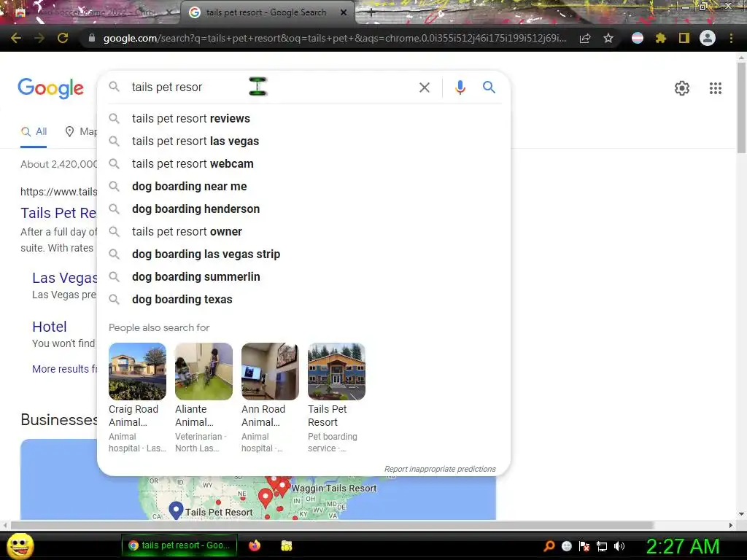Open Craig Road Animal hospital thumbnail
This screenshot has height=560, width=747.
pos(137,371)
